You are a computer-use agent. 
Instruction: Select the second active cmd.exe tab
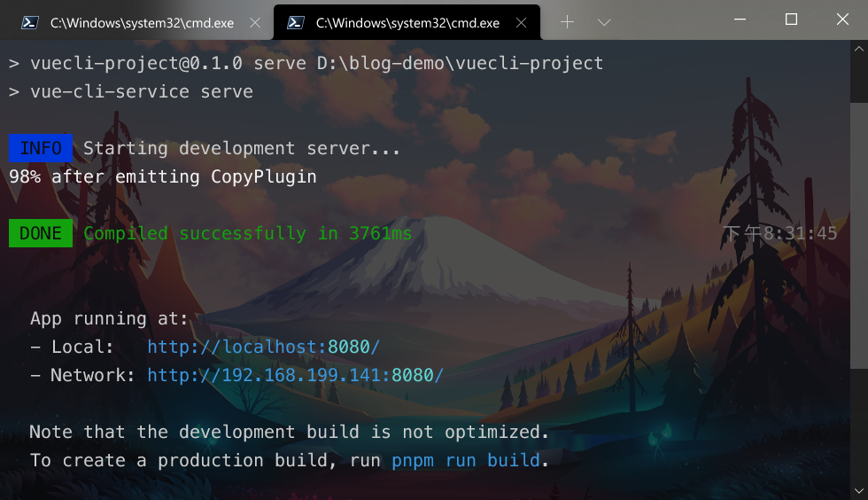[407, 23]
